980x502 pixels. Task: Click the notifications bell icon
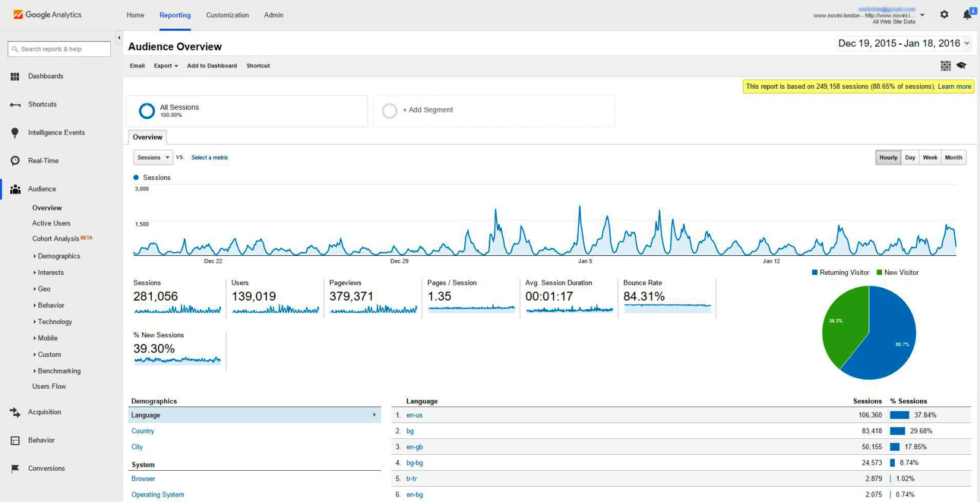point(967,15)
